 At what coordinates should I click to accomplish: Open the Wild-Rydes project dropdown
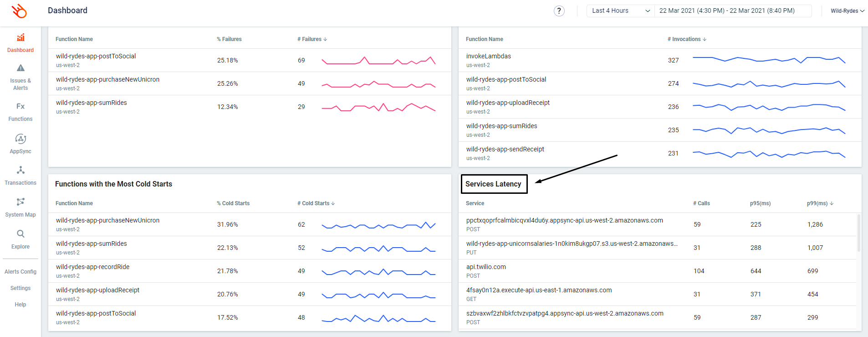pyautogui.click(x=847, y=11)
